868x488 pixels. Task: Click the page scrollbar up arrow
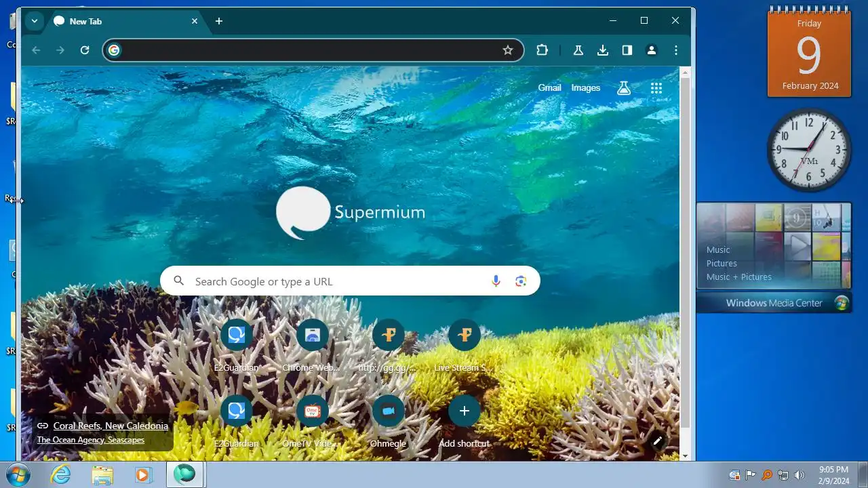click(685, 71)
